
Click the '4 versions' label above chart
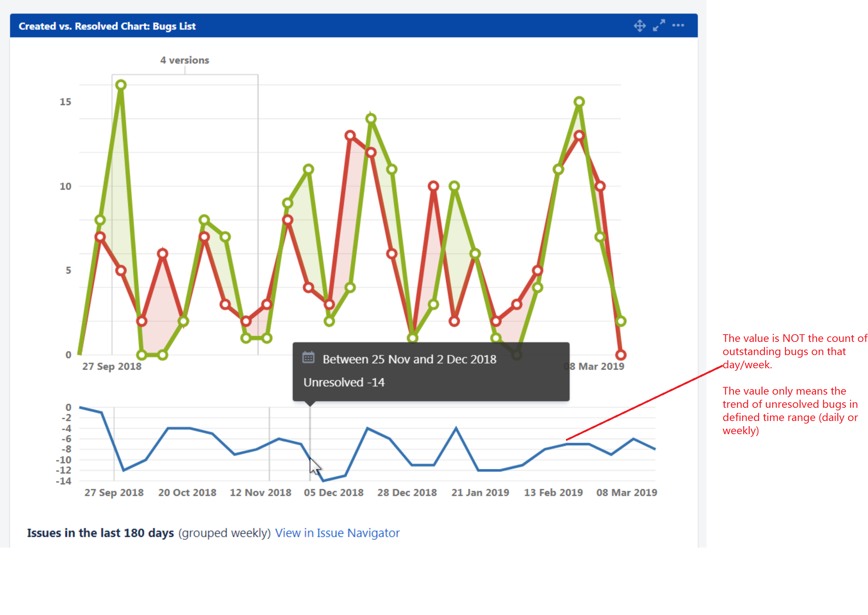[185, 60]
